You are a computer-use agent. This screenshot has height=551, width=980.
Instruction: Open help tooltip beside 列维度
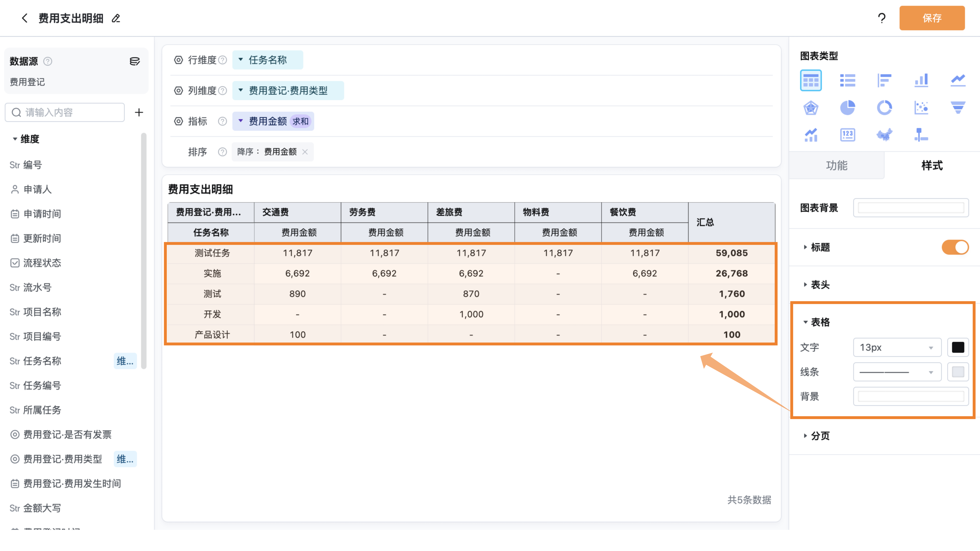tap(223, 91)
